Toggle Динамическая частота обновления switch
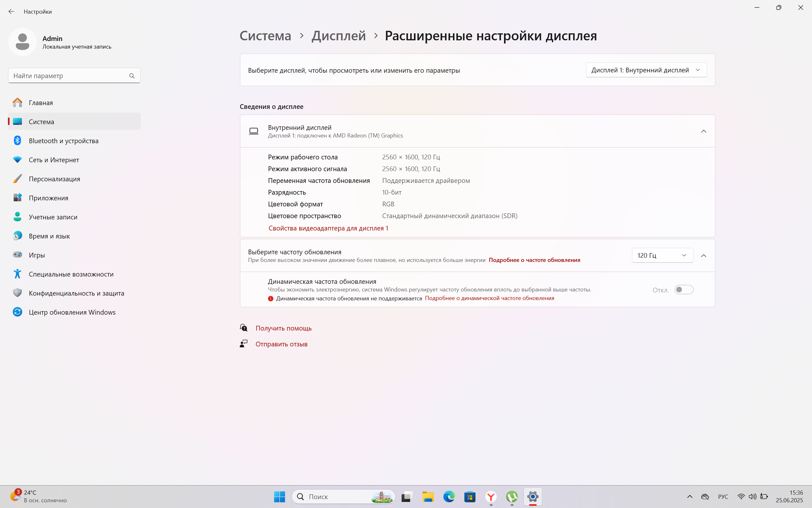Image resolution: width=812 pixels, height=508 pixels. point(684,290)
